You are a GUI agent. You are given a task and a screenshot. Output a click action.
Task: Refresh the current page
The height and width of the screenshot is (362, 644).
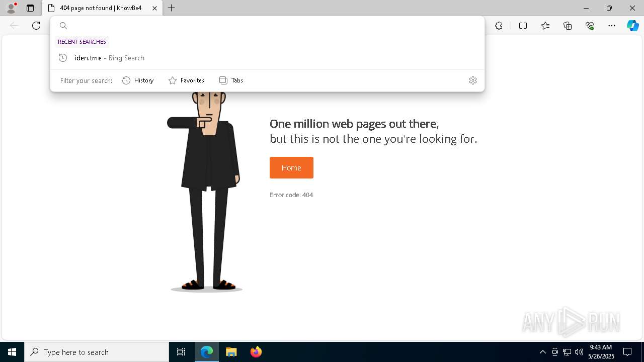(x=36, y=26)
